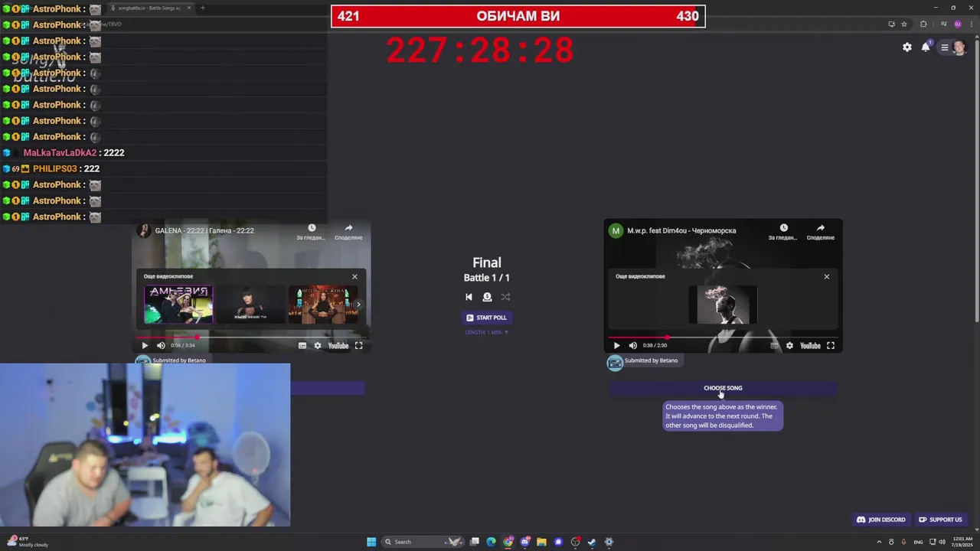Mute the GALENA video
Viewport: 980px width, 551px height.
(161, 346)
